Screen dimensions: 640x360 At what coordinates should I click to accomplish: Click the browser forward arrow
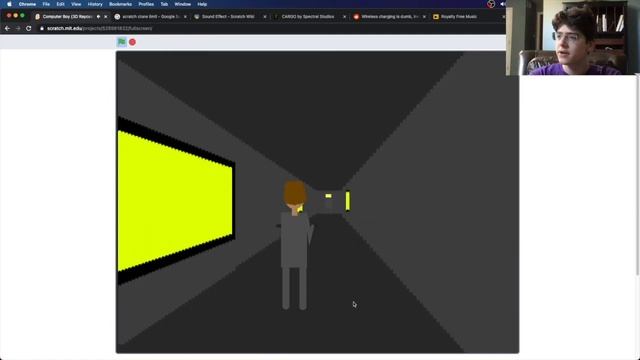pyautogui.click(x=18, y=29)
